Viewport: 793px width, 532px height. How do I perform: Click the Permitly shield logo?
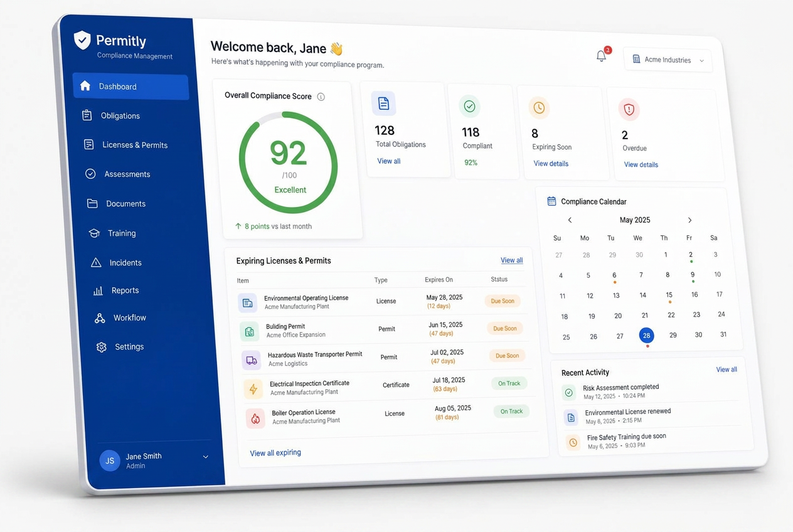[82, 40]
